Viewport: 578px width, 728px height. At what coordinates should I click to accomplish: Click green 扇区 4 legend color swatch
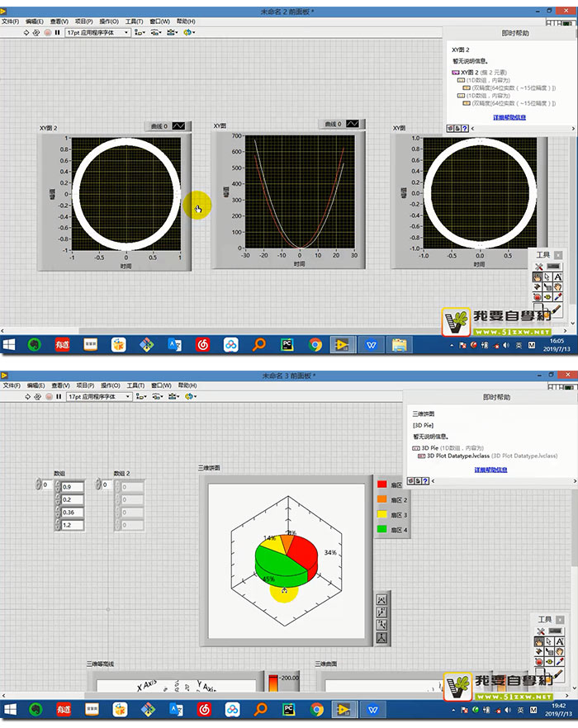coord(382,529)
